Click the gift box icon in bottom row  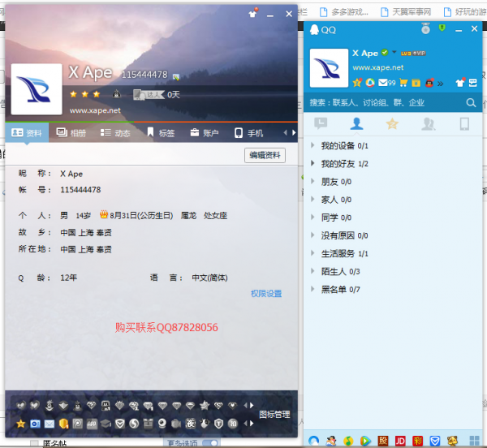point(149,424)
